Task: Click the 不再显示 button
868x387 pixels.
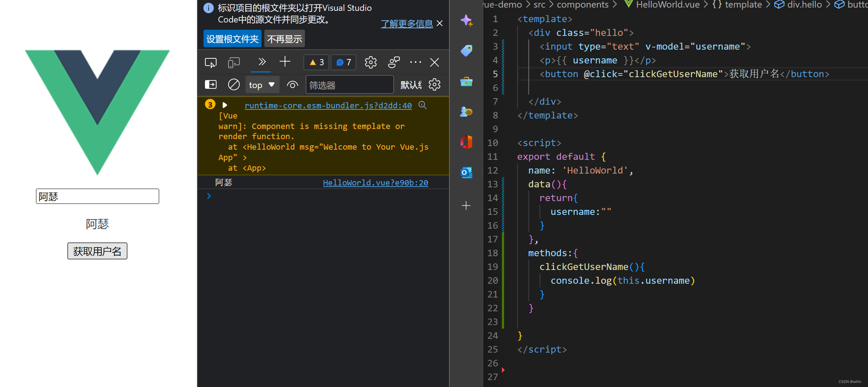Action: click(x=284, y=39)
